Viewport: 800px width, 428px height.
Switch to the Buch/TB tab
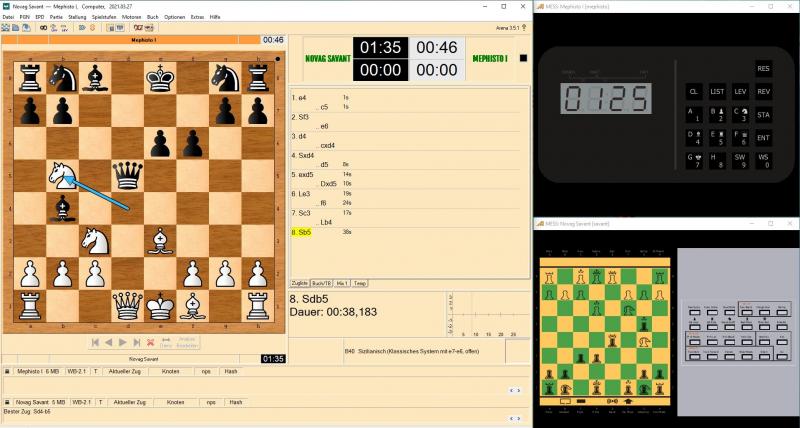[321, 283]
